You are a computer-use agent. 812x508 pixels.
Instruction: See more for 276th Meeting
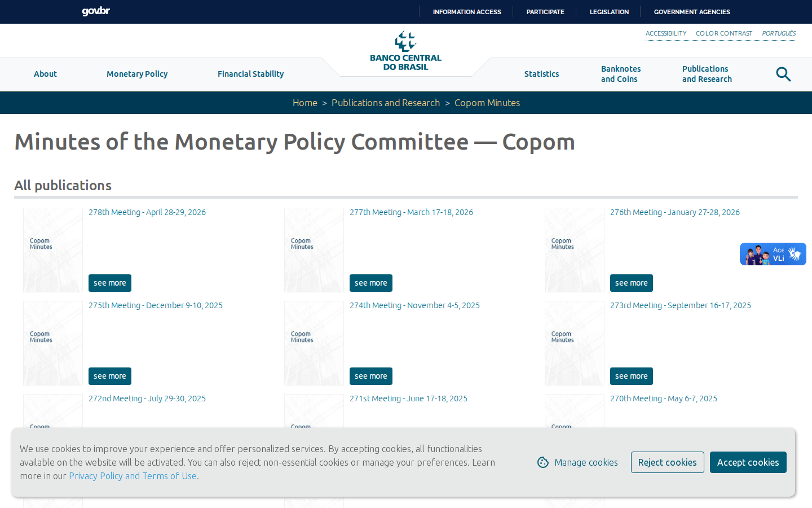tap(632, 283)
